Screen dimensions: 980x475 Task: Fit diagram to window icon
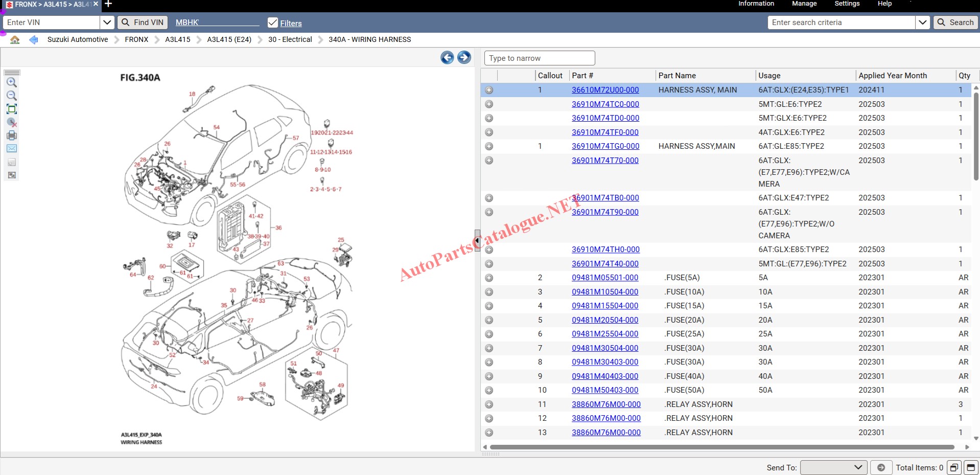[x=11, y=109]
